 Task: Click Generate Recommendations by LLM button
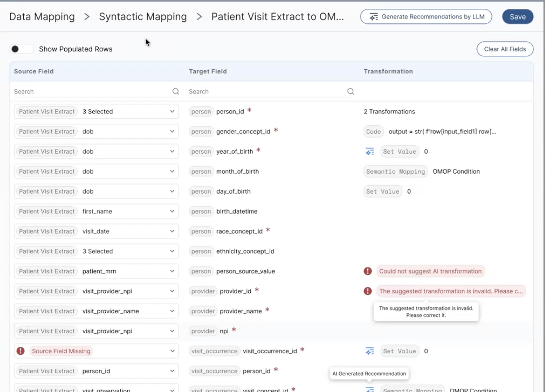point(426,17)
